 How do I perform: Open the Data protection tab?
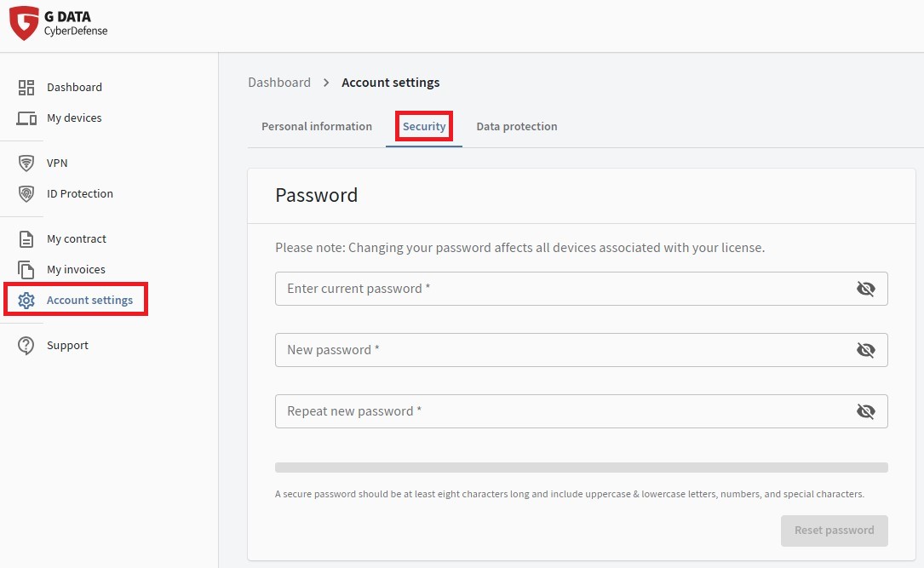click(x=516, y=126)
